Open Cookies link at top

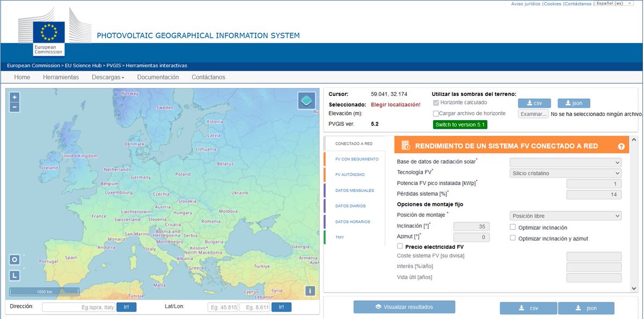coord(553,4)
